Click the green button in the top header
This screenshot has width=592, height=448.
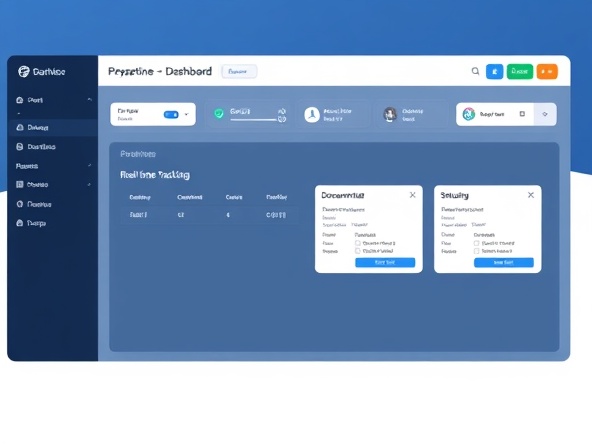tap(520, 71)
